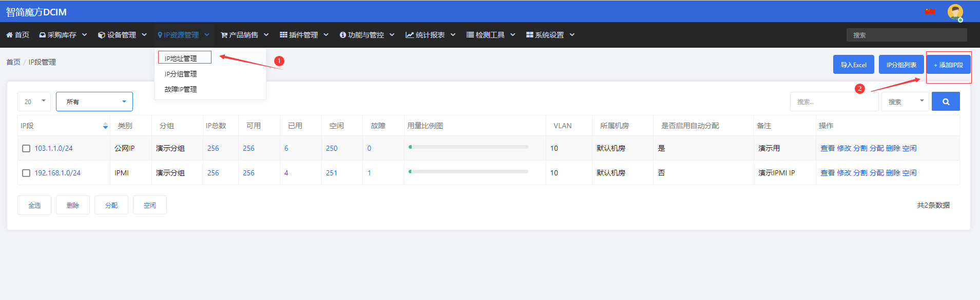Image resolution: width=980 pixels, height=300 pixels.
Task: Click the tiles icon beside 系统设置
Action: point(529,35)
